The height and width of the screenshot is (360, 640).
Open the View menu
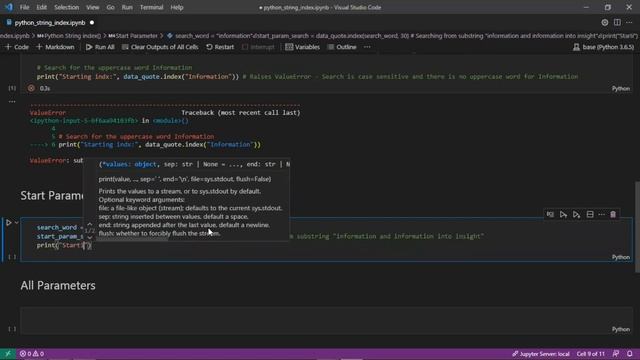click(93, 7)
